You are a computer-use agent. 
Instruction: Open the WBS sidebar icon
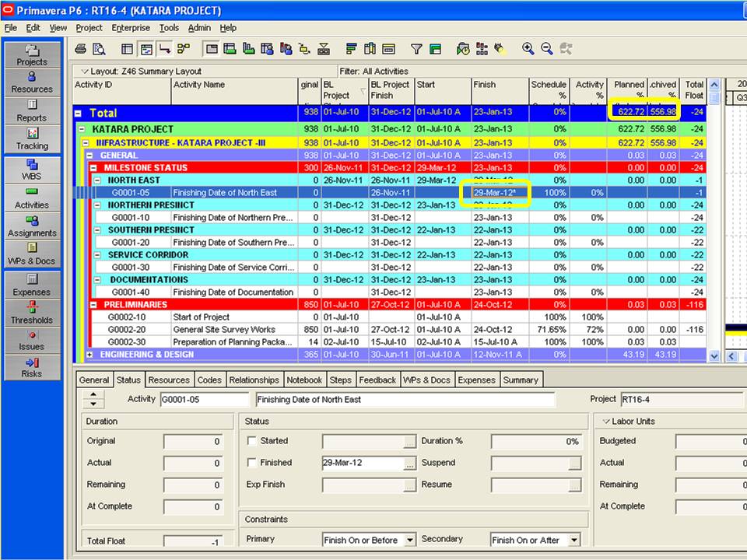tap(32, 169)
